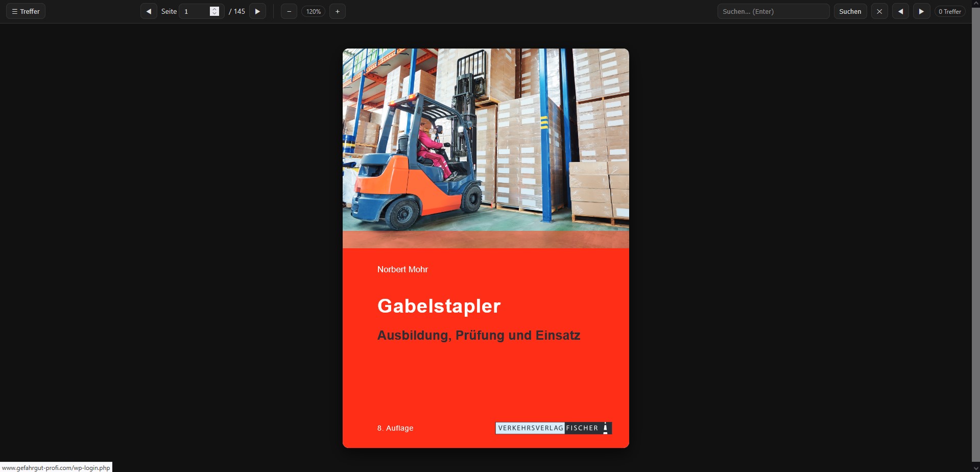Jump to the next search hit
This screenshot has height=472, width=980.
(x=921, y=11)
